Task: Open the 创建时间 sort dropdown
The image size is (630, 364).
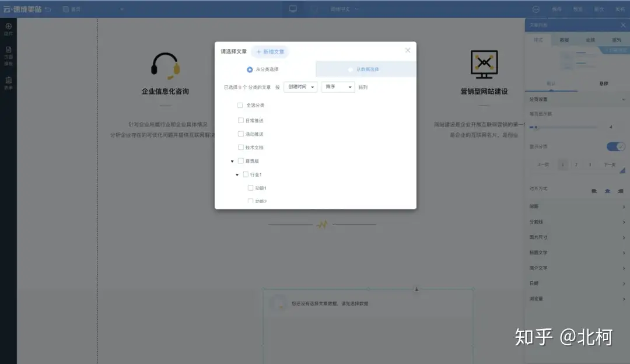Action: (x=300, y=87)
